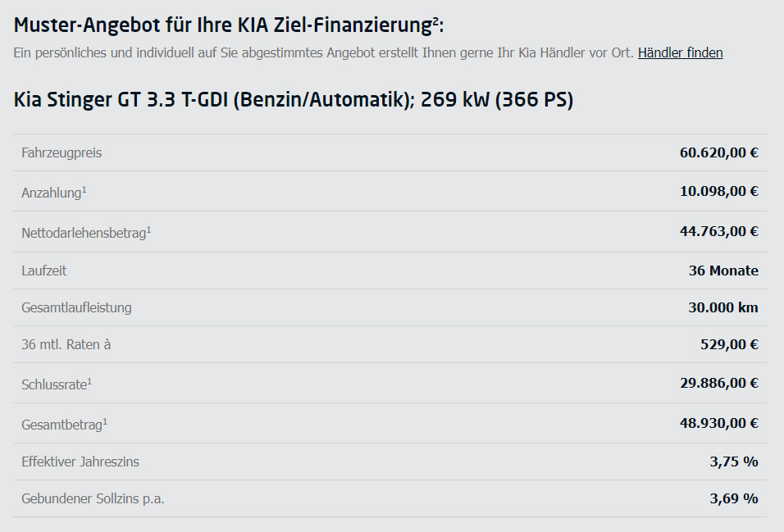The image size is (784, 532).
Task: Click the "Muster-Angebot" headline text
Action: point(228,25)
